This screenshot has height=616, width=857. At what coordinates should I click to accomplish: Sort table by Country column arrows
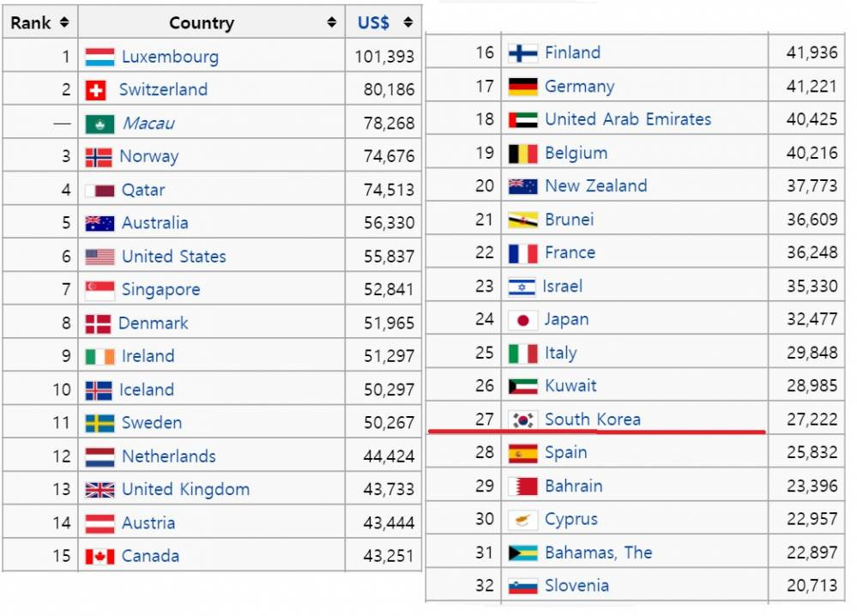click(x=332, y=22)
